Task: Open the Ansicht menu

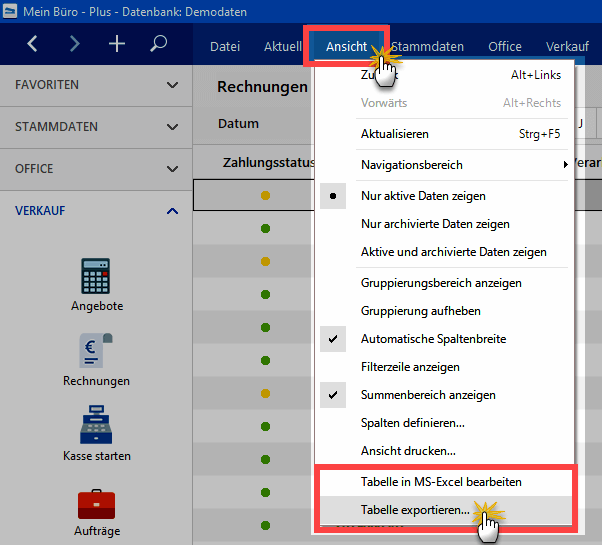Action: (347, 46)
